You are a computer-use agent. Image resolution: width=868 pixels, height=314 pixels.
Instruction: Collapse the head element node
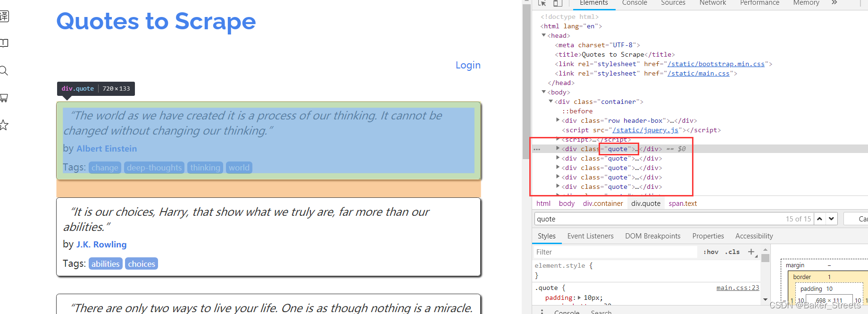click(x=544, y=35)
